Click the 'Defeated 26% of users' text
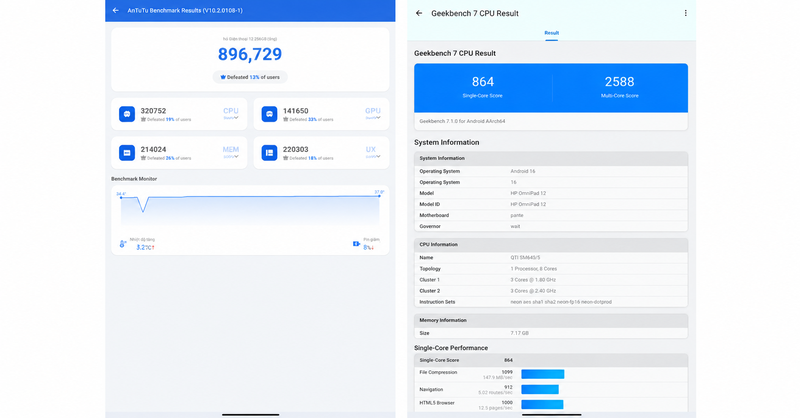Image resolution: width=800 pixels, height=418 pixels. pos(169,158)
